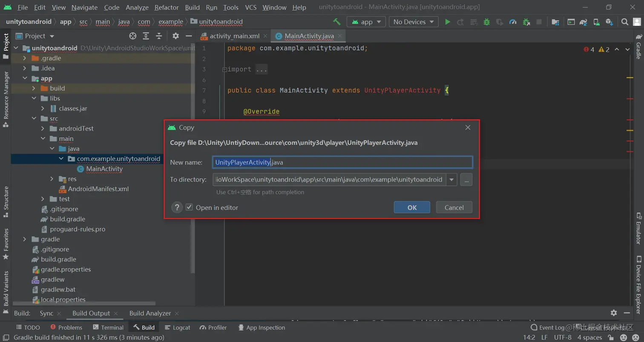The width and height of the screenshot is (644, 342).
Task: Click Cancel in the Copy dialog
Action: pyautogui.click(x=454, y=207)
